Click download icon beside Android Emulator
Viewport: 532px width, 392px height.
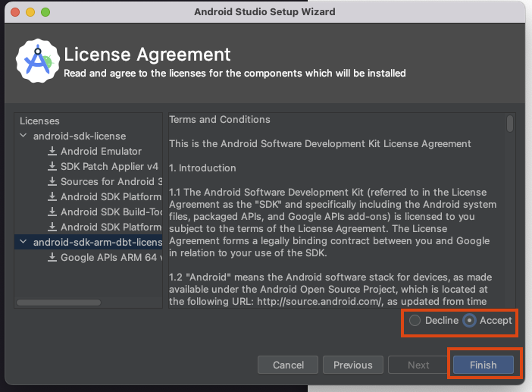pyautogui.click(x=52, y=151)
